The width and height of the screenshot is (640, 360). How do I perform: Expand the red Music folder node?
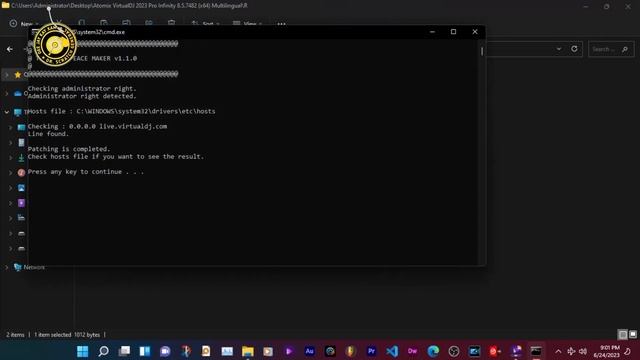(11, 173)
